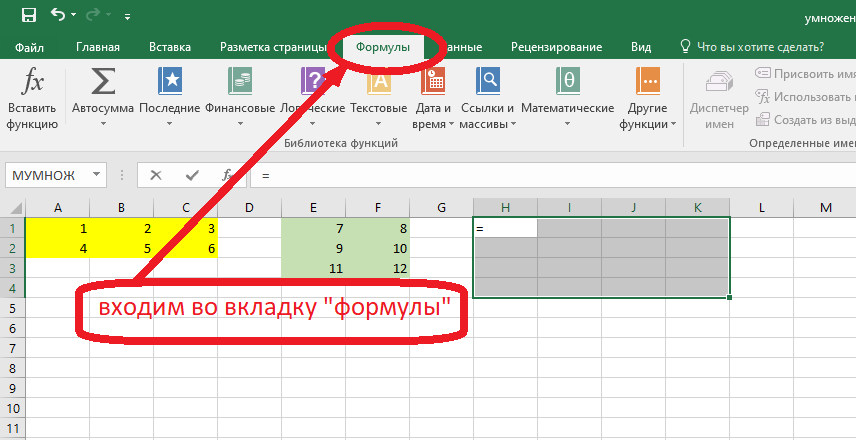The height and width of the screenshot is (440, 856).
Task: Open the Undo history dropdown arrow
Action: 74,15
